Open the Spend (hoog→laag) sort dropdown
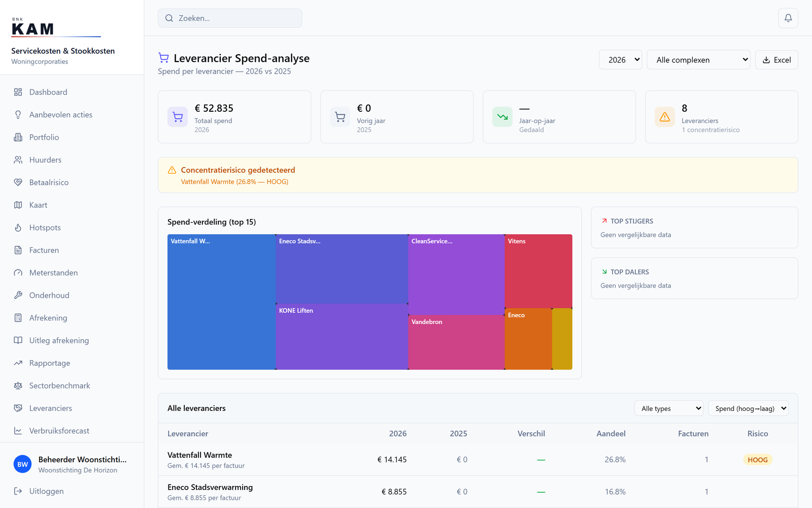 pos(749,408)
